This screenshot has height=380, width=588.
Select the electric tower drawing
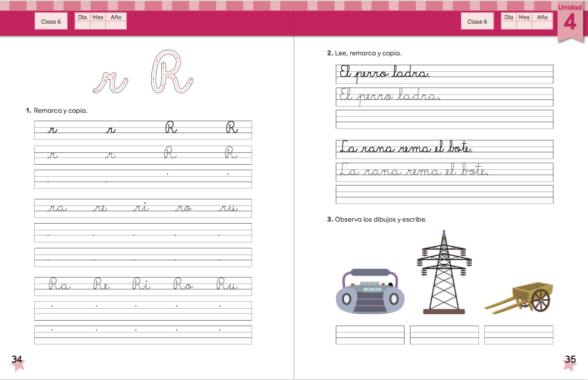click(444, 272)
